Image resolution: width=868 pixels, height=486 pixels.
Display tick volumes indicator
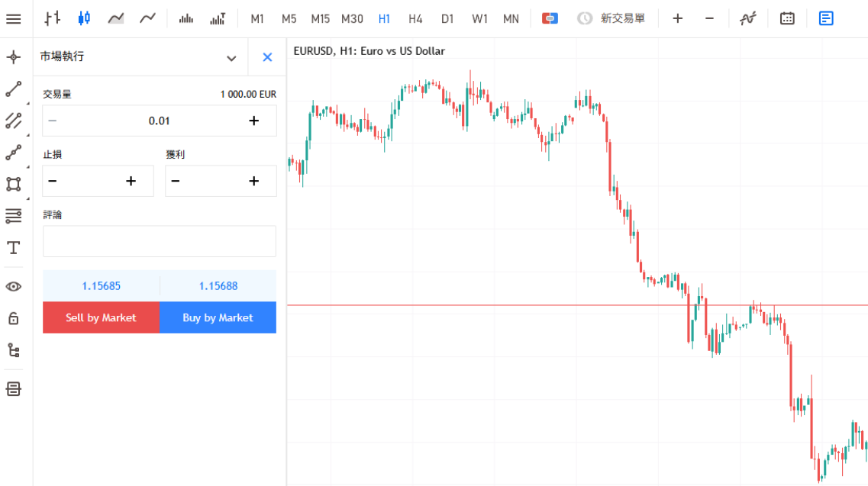(218, 18)
